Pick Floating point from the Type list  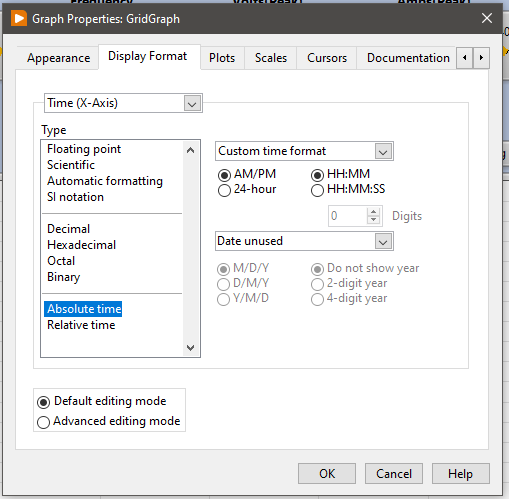[84, 149]
